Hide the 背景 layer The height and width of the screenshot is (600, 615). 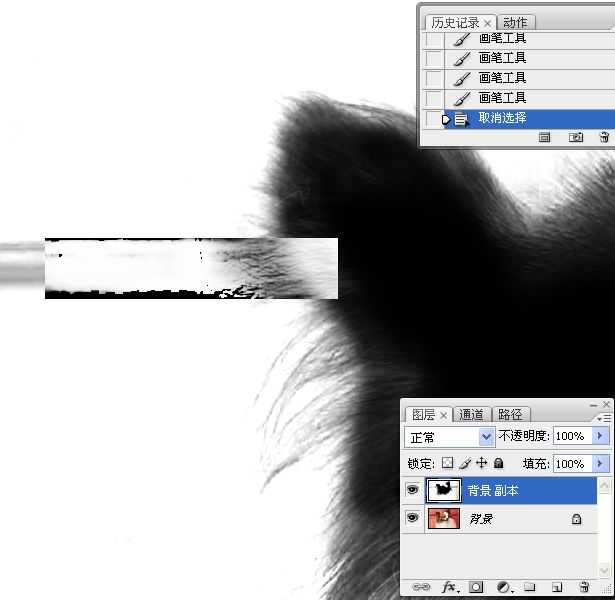[x=412, y=518]
